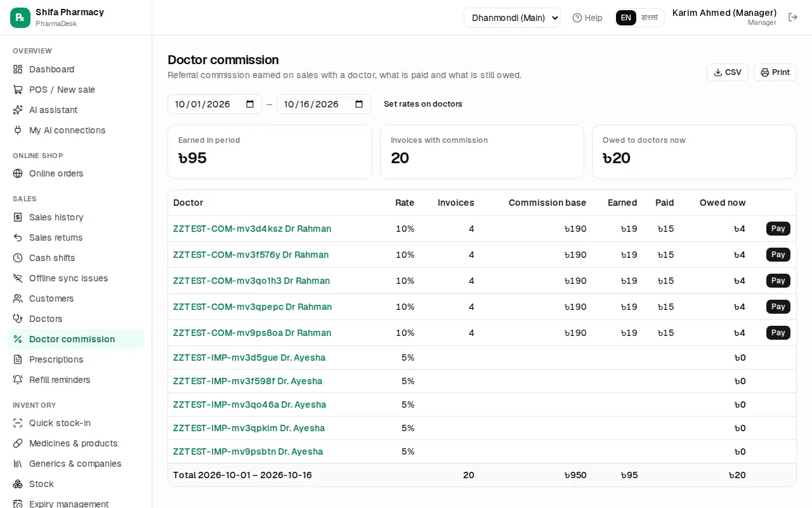Click the Refill reminders bell icon
The width and height of the screenshot is (812, 508).
(x=18, y=380)
